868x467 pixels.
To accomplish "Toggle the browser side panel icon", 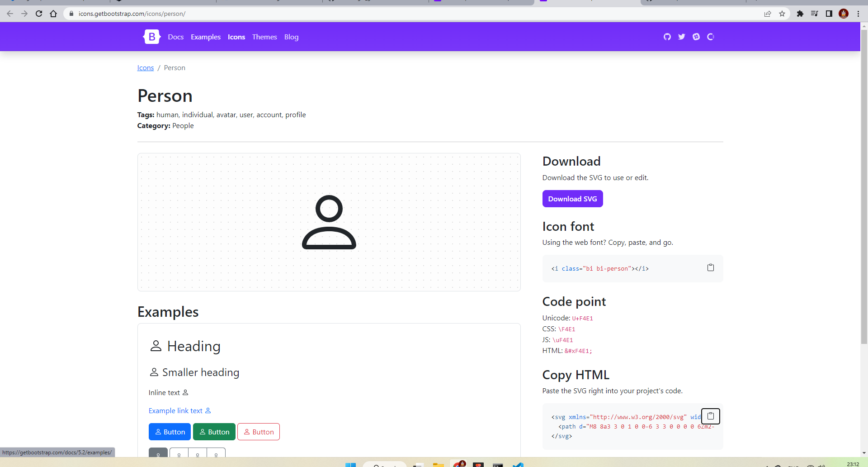I will 829,14.
